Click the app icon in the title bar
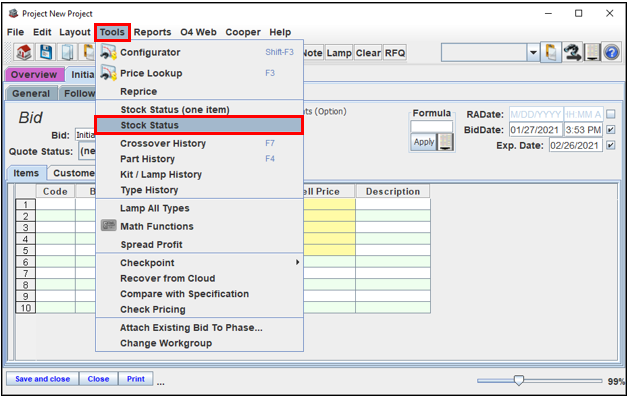 pos(13,14)
